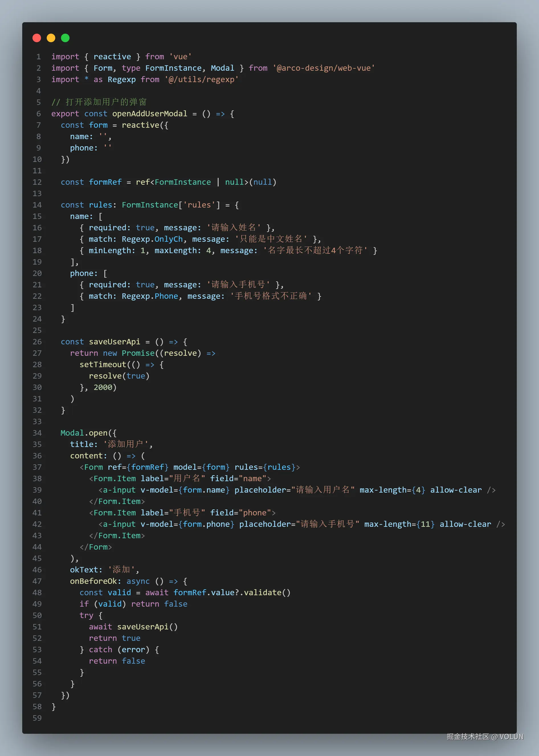The image size is (539, 756).
Task: Click the setTimeout call on line 28
Action: (103, 364)
